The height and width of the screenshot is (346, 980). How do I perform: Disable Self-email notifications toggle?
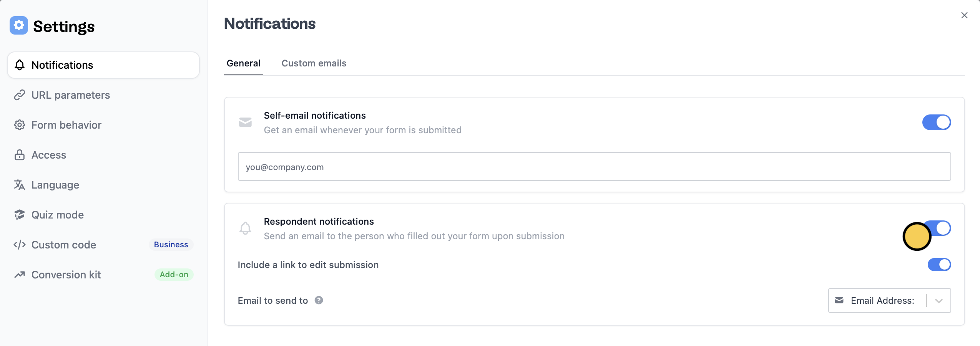coord(937,123)
